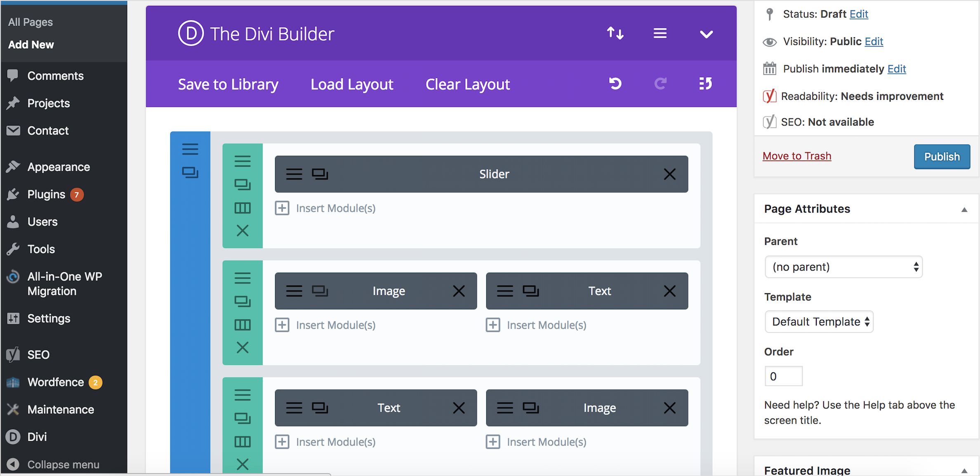Open the Template dropdown
This screenshot has width=980, height=476.
[x=819, y=322]
